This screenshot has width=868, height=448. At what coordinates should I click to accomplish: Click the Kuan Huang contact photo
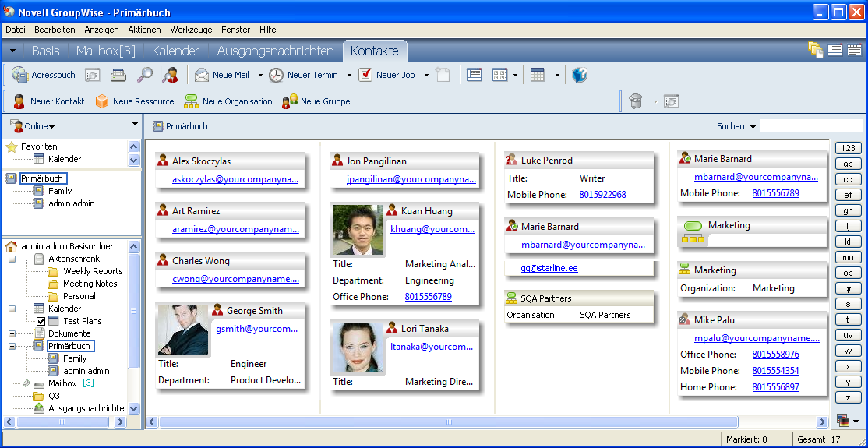[x=357, y=229]
